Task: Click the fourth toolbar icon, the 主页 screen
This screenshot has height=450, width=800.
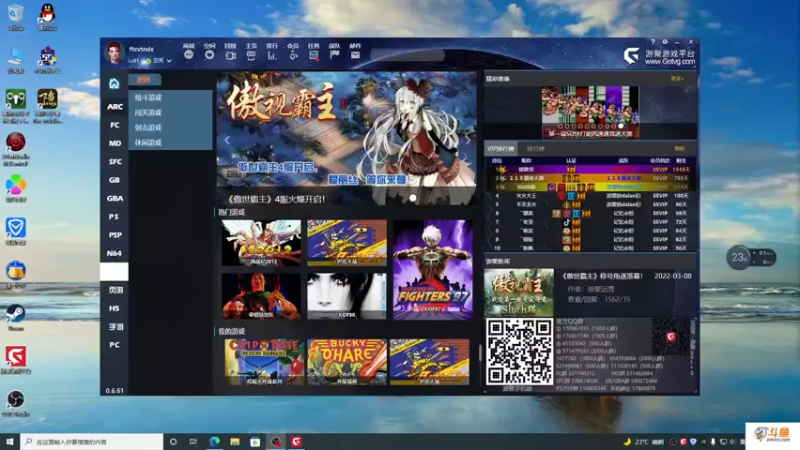Action: point(251,55)
